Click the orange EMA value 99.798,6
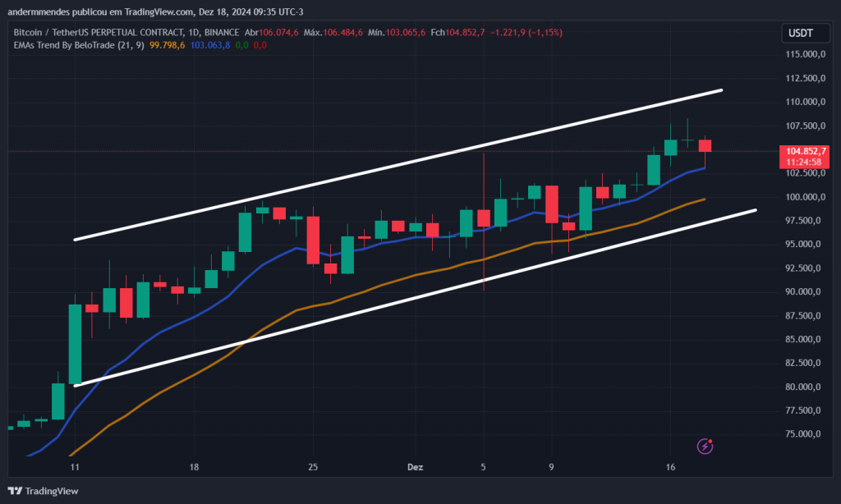This screenshot has height=504, width=841. coord(167,46)
